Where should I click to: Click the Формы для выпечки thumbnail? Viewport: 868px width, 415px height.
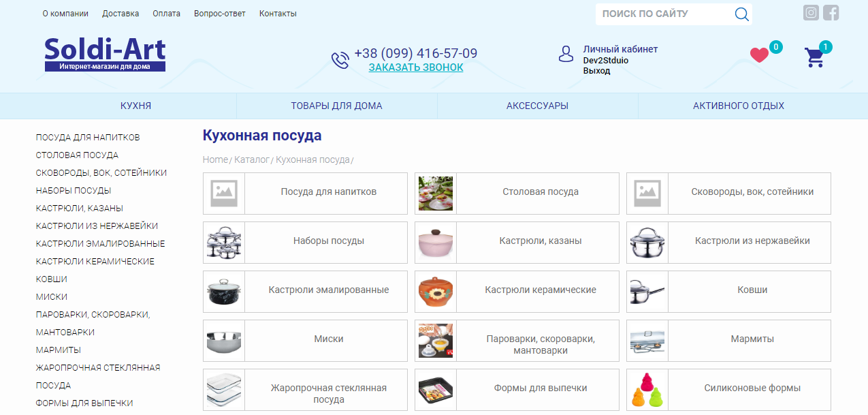click(435, 388)
